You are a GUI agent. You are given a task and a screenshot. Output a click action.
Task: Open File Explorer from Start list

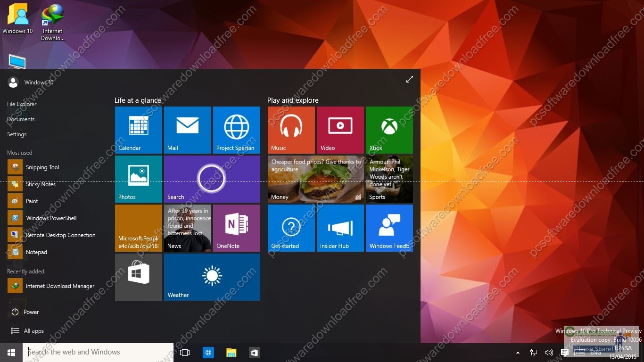pos(22,104)
